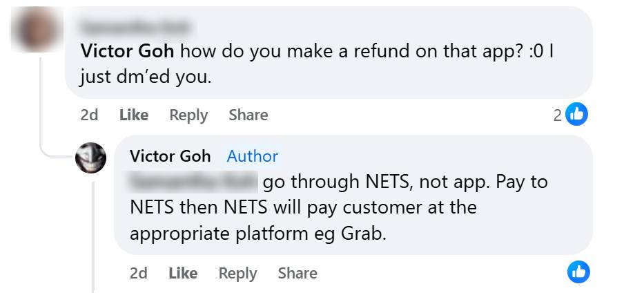Reply to Victor Goh's NETS comment

click(x=237, y=274)
